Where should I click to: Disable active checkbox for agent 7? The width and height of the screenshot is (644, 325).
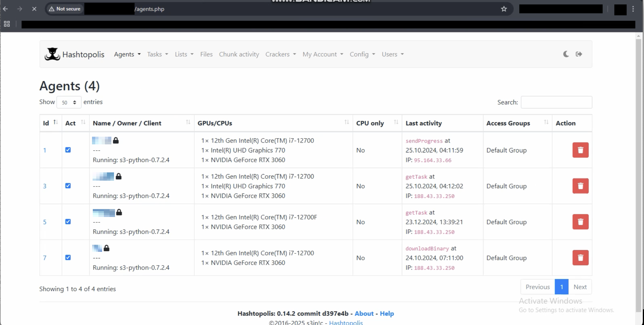[68, 257]
